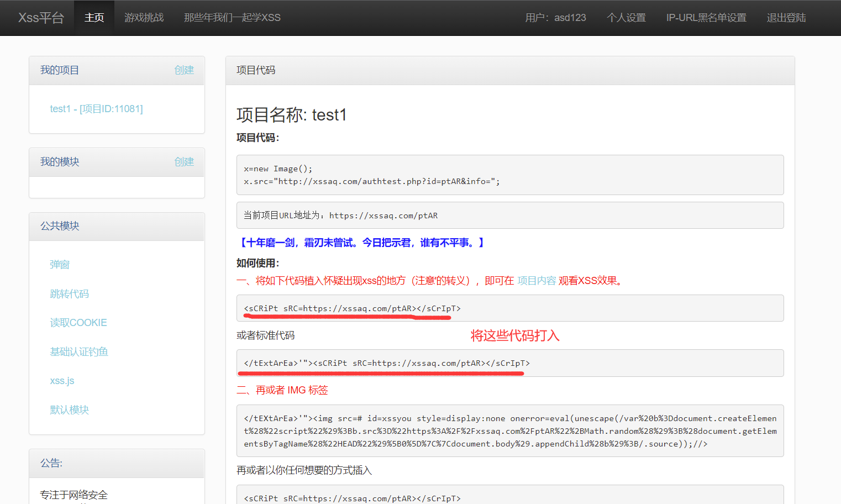This screenshot has height=504, width=841.
Task: Open the 跳转代码 public module
Action: tap(69, 294)
